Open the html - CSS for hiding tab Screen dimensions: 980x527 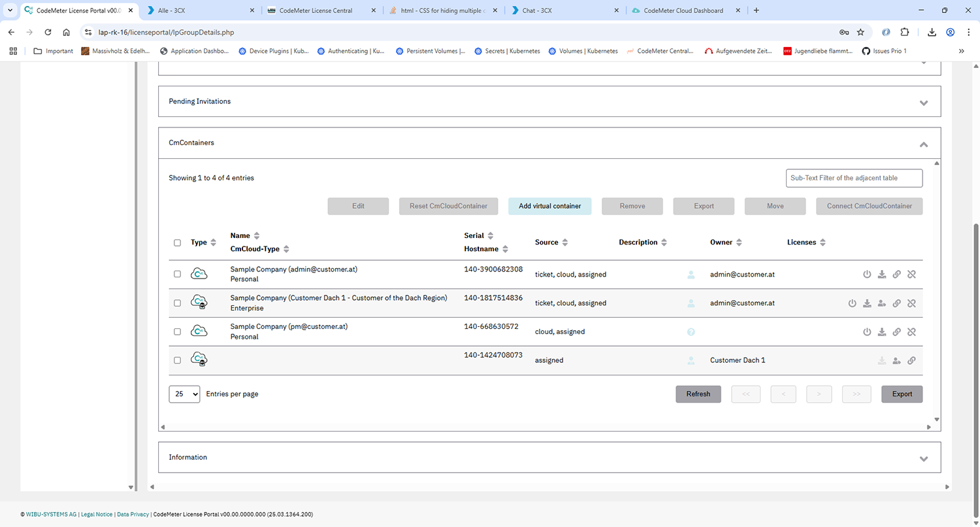[x=443, y=10]
